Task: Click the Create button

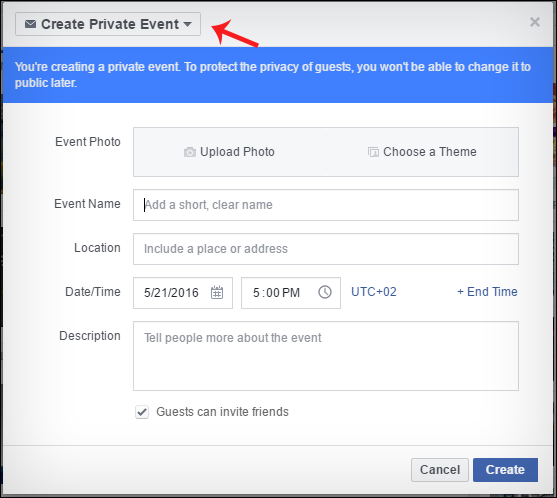Action: click(x=505, y=470)
